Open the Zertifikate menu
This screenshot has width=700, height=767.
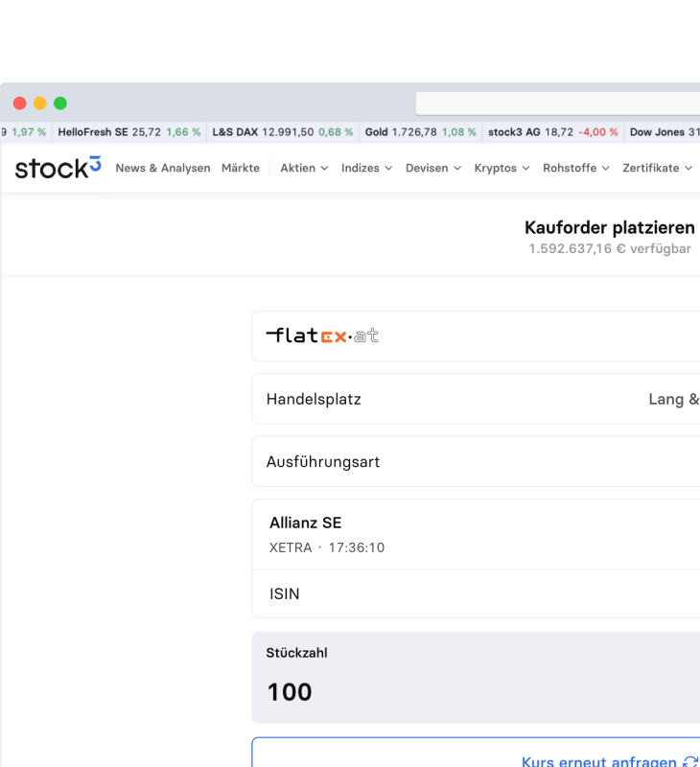[x=657, y=168]
